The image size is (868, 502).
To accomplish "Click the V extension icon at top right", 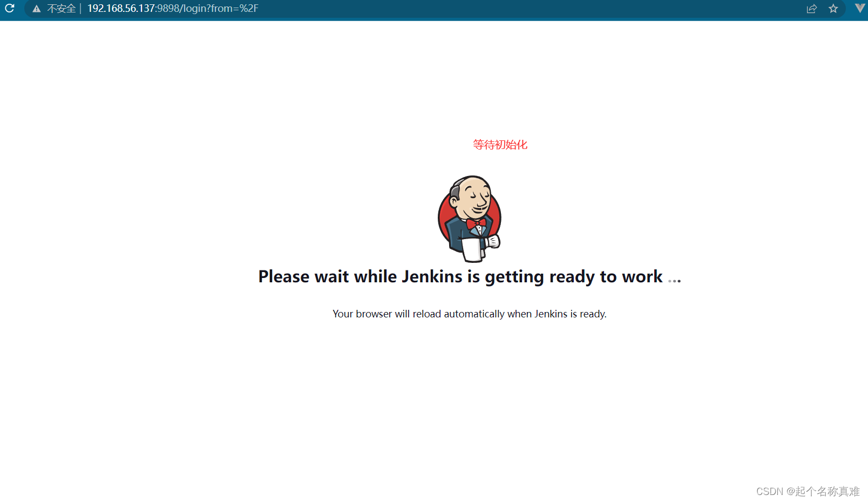I will click(x=860, y=8).
